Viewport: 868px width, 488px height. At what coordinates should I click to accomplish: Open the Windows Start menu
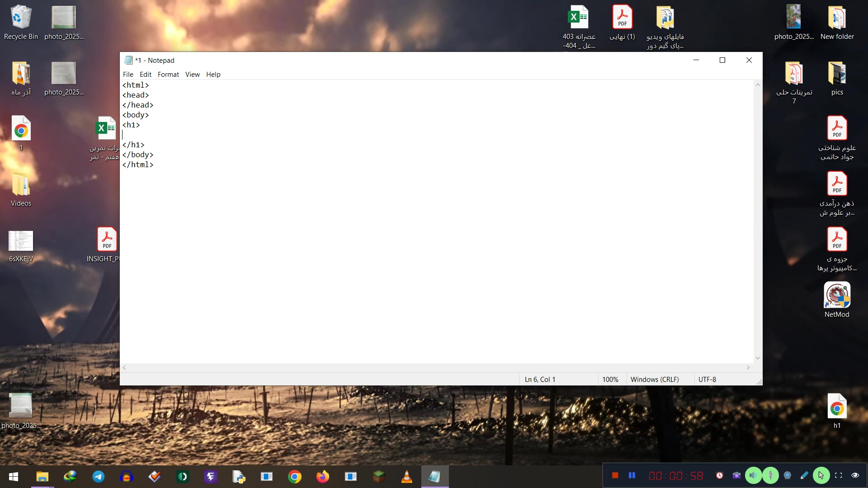click(14, 477)
